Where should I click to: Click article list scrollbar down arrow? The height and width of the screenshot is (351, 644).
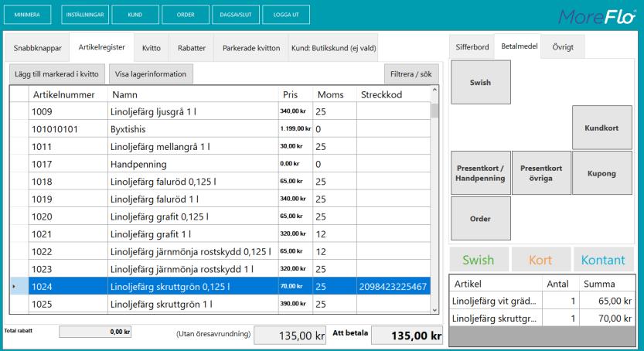click(434, 310)
